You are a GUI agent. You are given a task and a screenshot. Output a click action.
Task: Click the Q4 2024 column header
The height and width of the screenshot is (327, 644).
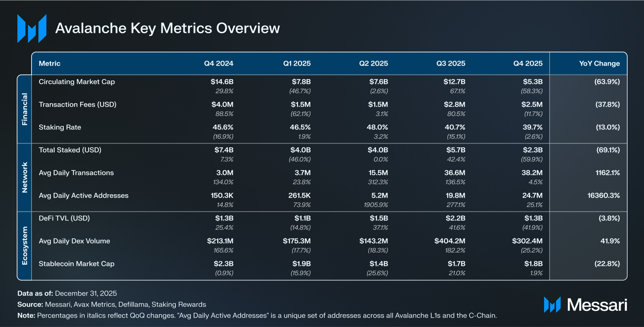coord(219,63)
